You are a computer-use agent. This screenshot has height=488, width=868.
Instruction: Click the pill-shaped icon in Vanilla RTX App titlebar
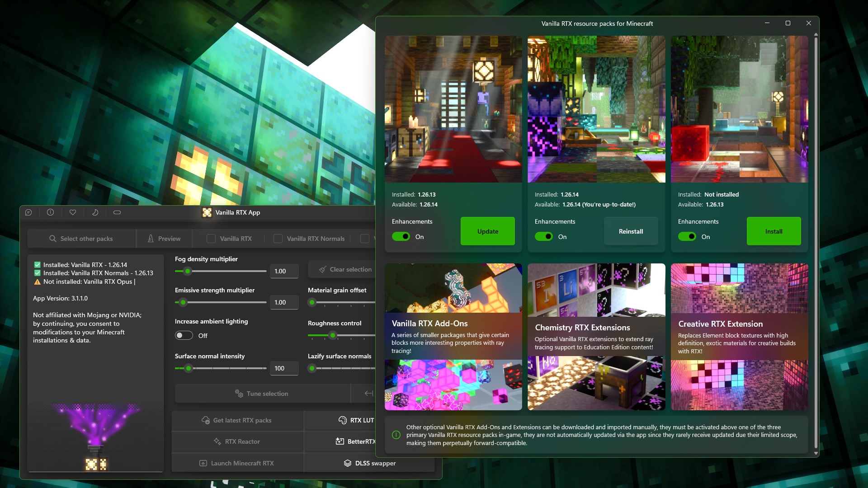(x=117, y=212)
